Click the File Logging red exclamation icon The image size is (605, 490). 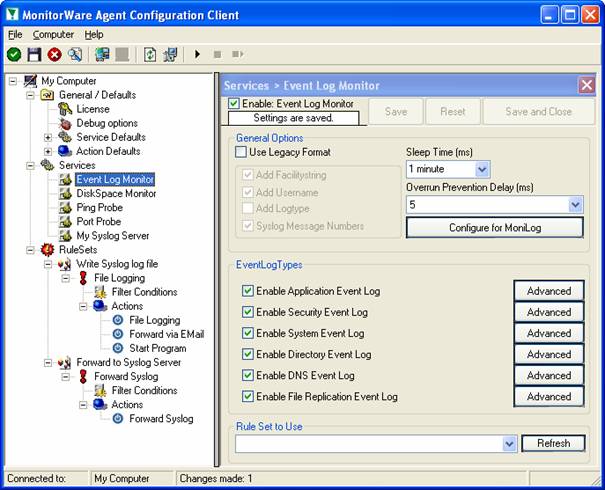coord(83,278)
